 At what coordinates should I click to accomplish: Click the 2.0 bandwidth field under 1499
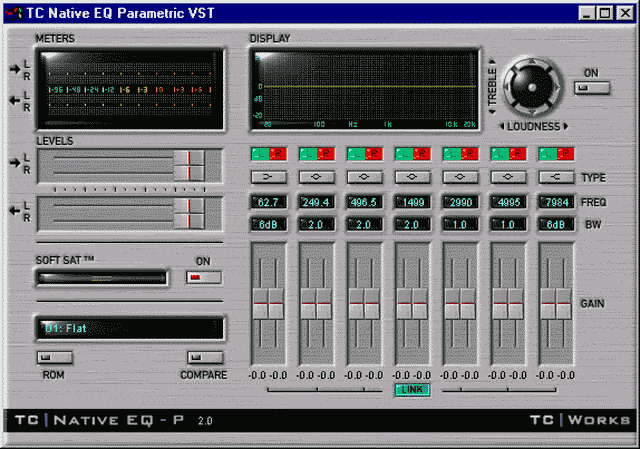(412, 224)
